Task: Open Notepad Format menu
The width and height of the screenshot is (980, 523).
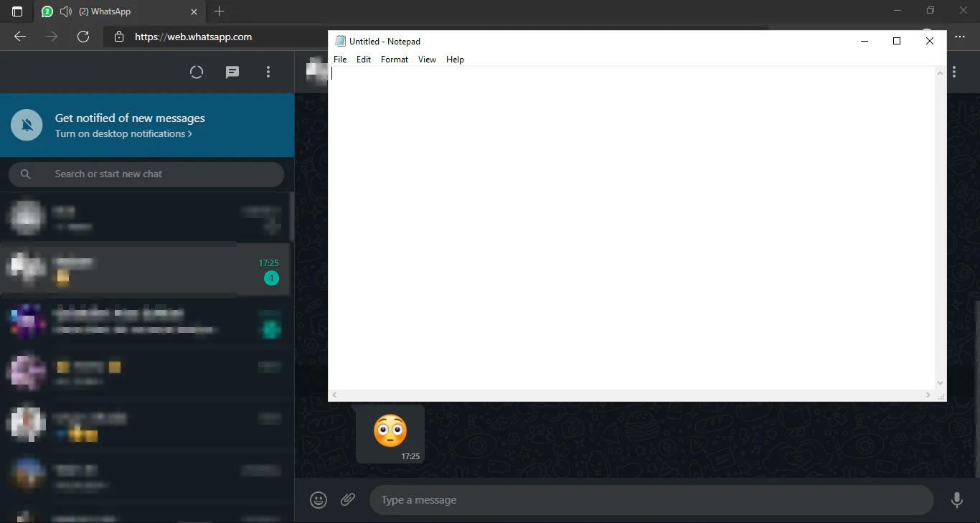Action: (x=395, y=60)
